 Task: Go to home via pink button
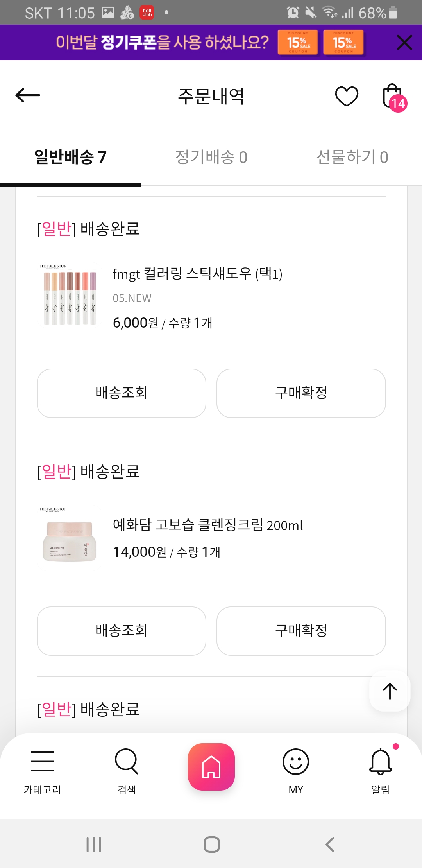pyautogui.click(x=211, y=767)
